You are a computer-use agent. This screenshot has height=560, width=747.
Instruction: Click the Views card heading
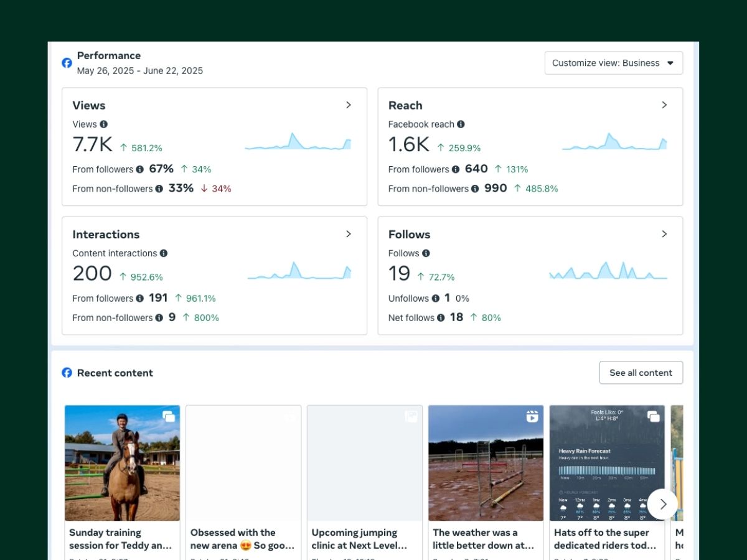click(x=89, y=105)
